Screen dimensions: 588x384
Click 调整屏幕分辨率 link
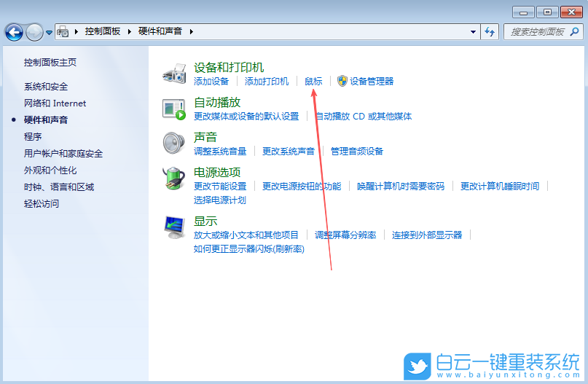(345, 235)
